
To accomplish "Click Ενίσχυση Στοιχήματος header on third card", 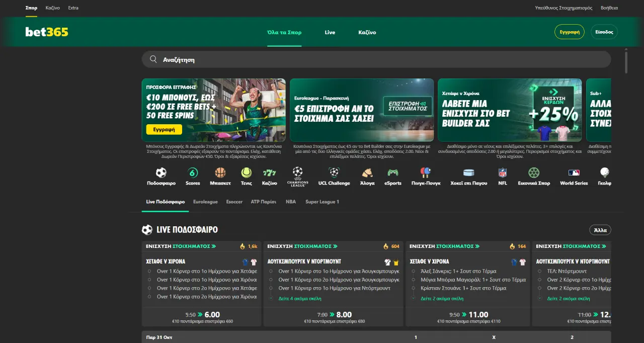I will coord(445,246).
